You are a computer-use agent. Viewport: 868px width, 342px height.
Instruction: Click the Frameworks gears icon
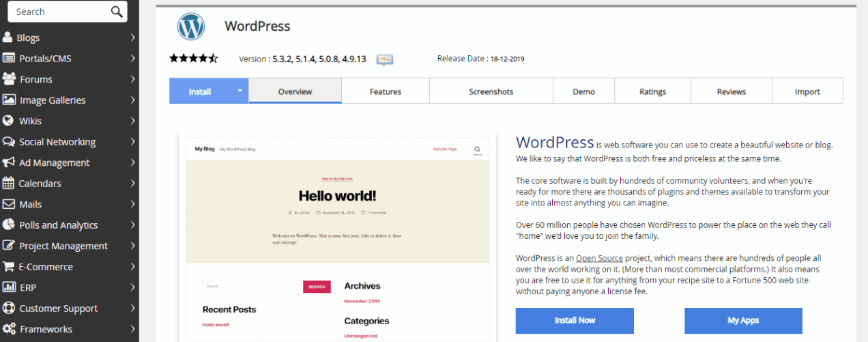click(9, 329)
